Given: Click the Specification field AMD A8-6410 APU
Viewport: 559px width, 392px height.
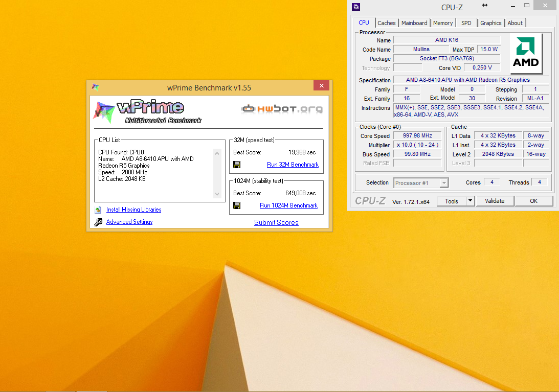Looking at the screenshot, I should 471,80.
